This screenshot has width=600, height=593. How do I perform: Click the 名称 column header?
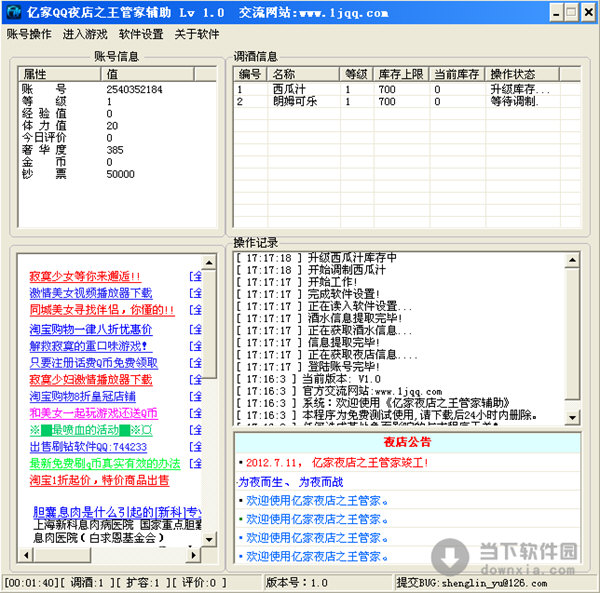(x=303, y=74)
